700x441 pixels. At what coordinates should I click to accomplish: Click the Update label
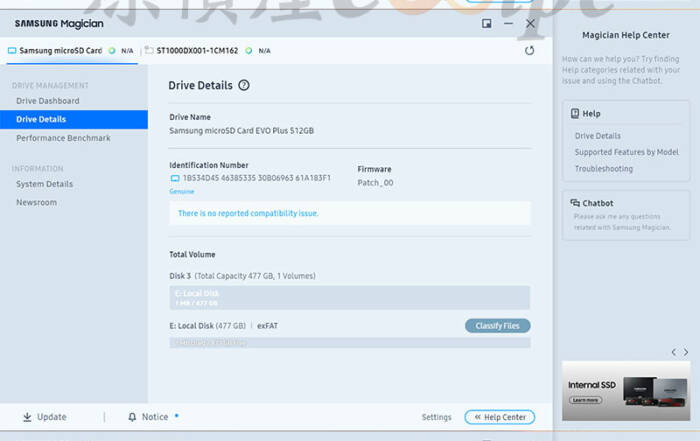[52, 417]
